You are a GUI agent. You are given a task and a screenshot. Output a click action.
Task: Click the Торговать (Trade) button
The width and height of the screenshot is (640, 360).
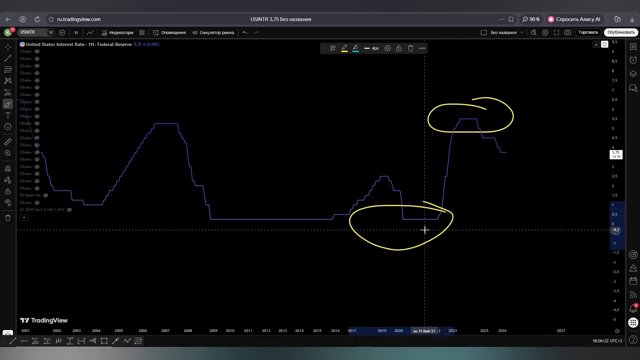click(x=588, y=32)
